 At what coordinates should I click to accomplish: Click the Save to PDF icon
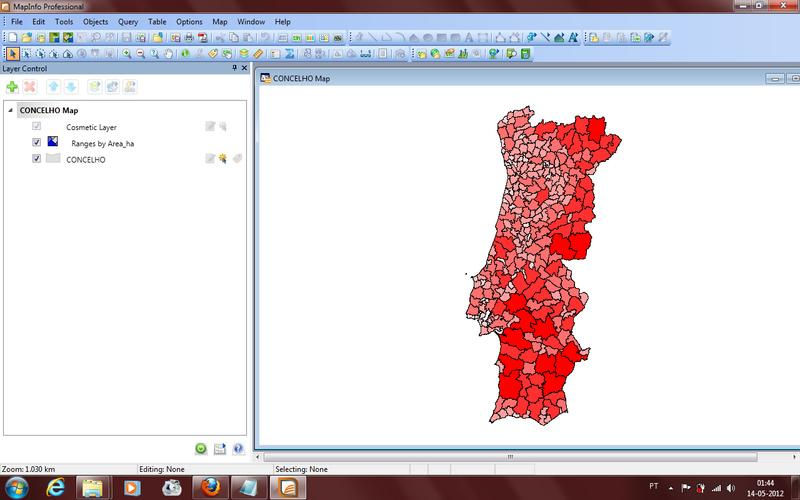(x=203, y=37)
